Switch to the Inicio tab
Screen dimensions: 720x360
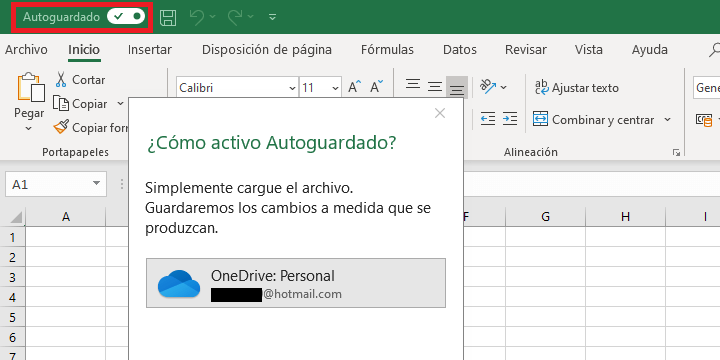coord(84,49)
